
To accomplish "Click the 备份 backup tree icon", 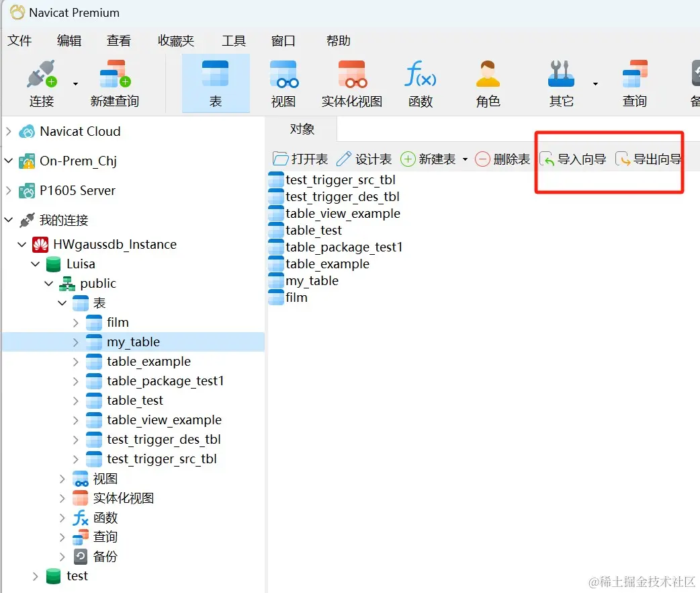I will pos(81,556).
